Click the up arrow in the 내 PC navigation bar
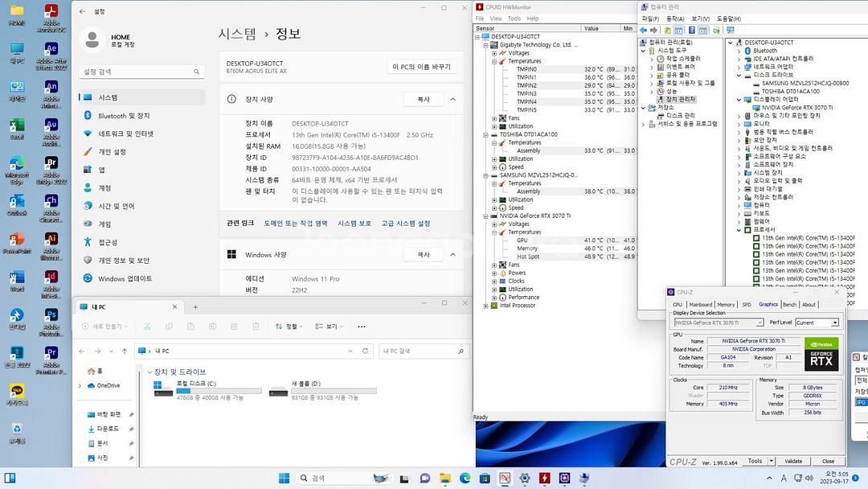The image size is (868, 489). pos(125,351)
